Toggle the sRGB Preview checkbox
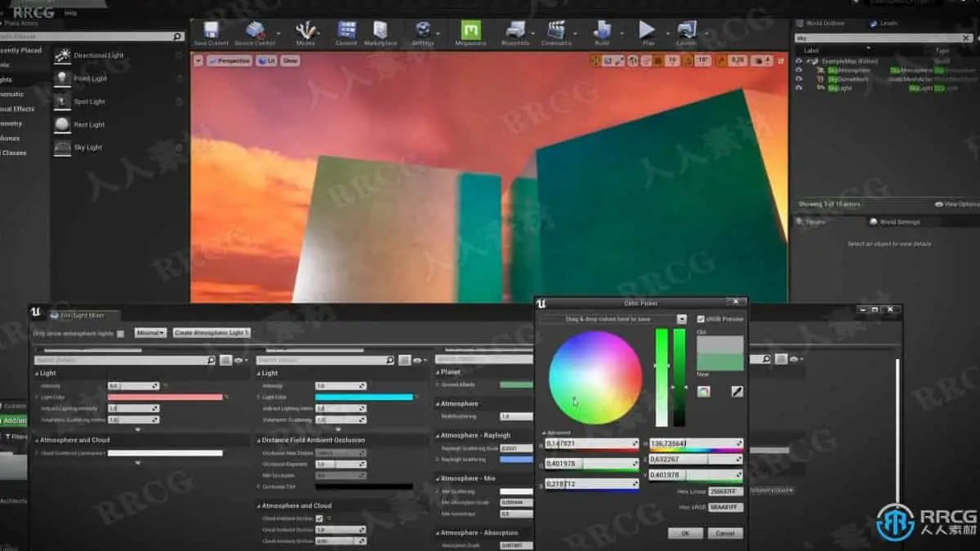980x551 pixels. (701, 319)
